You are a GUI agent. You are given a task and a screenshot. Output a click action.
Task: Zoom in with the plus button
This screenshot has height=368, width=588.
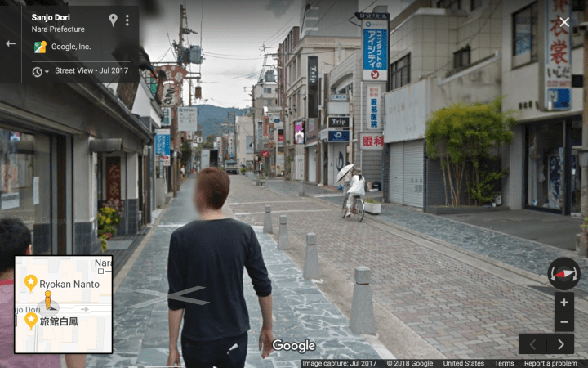pos(563,303)
